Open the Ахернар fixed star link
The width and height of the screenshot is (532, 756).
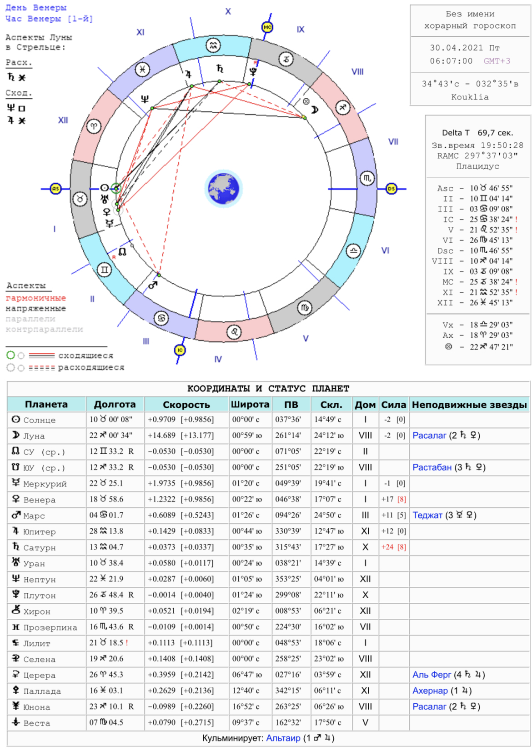coord(430,691)
